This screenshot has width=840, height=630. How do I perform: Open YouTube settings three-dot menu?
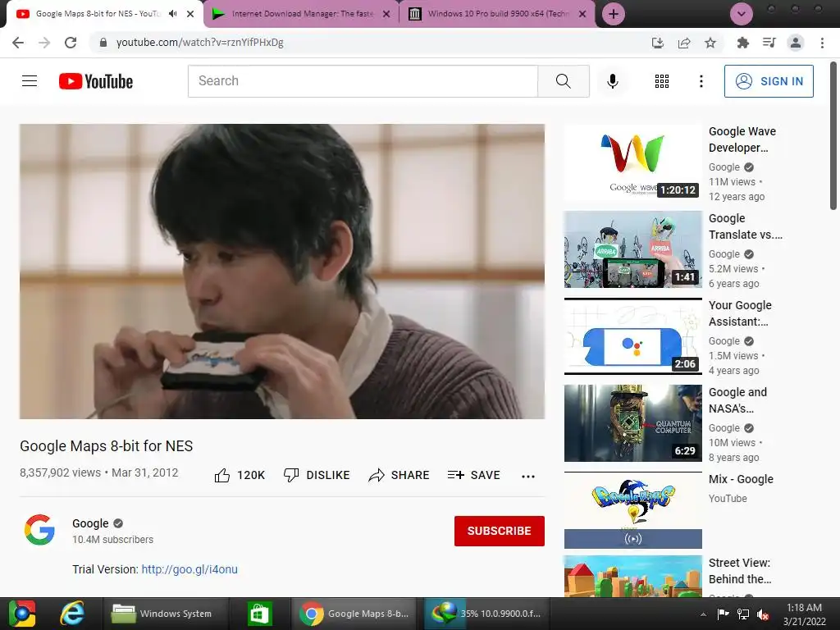pyautogui.click(x=701, y=81)
